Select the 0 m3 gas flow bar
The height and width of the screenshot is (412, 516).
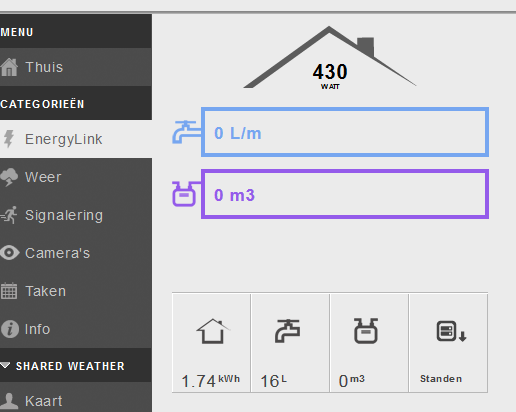click(x=345, y=194)
